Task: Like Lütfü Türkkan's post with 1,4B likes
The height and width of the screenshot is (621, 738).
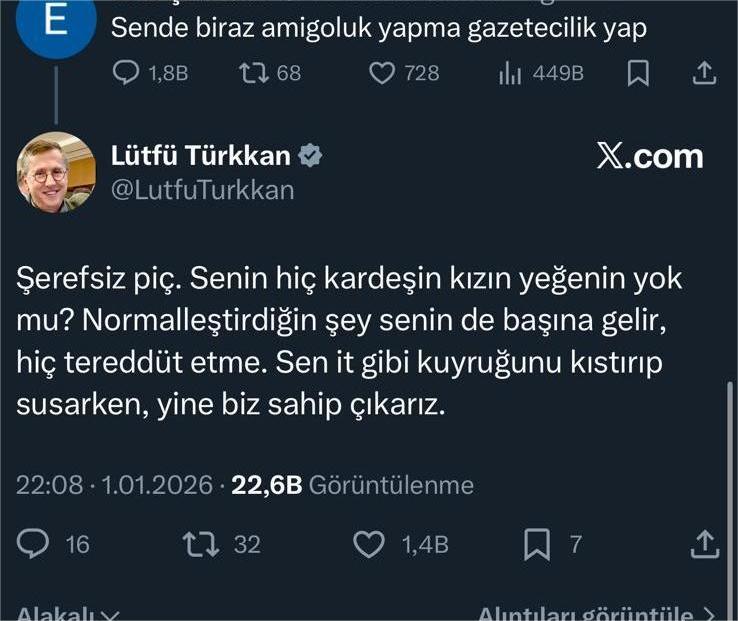Action: 370,544
